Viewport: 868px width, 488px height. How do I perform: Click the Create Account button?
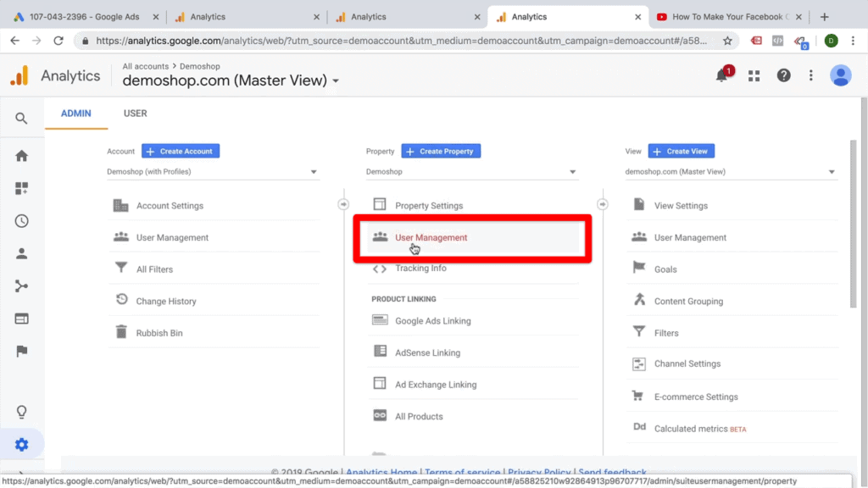[x=181, y=151]
